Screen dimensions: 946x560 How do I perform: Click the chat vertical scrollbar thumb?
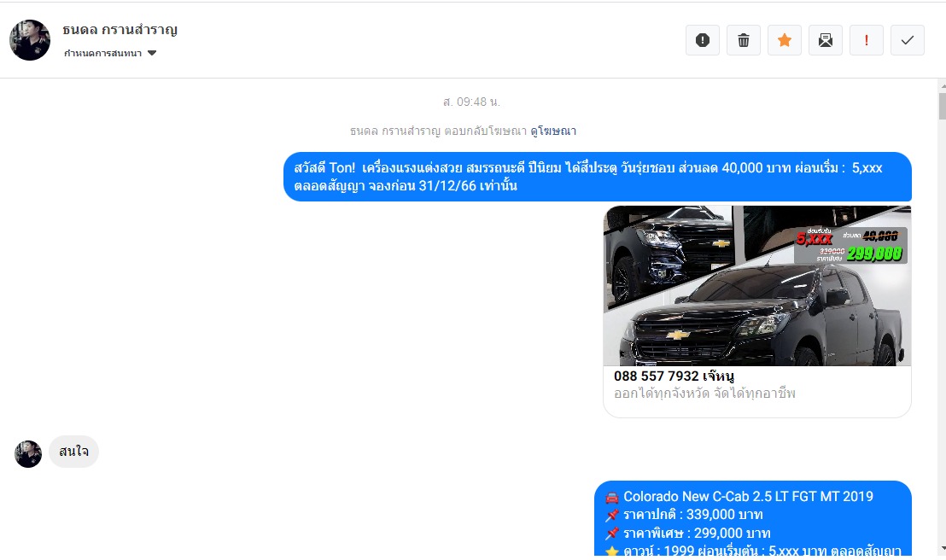pos(942,106)
